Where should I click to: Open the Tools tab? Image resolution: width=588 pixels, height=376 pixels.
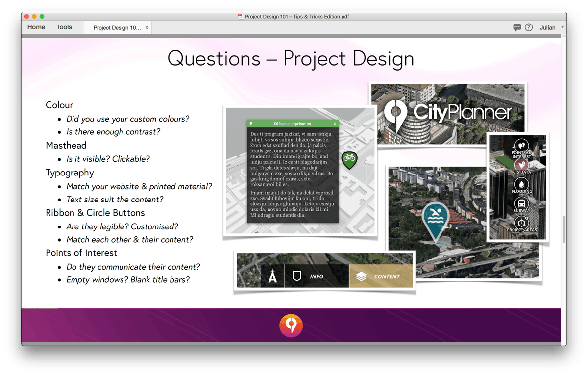64,27
